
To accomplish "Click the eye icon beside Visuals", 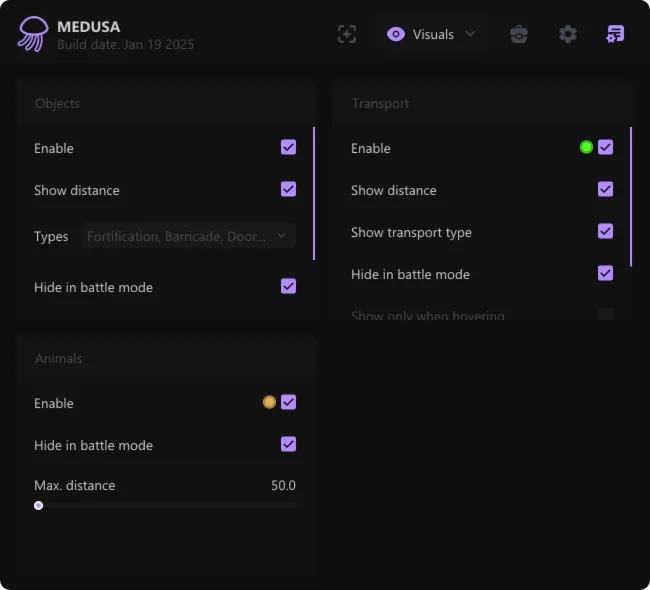I will [396, 34].
